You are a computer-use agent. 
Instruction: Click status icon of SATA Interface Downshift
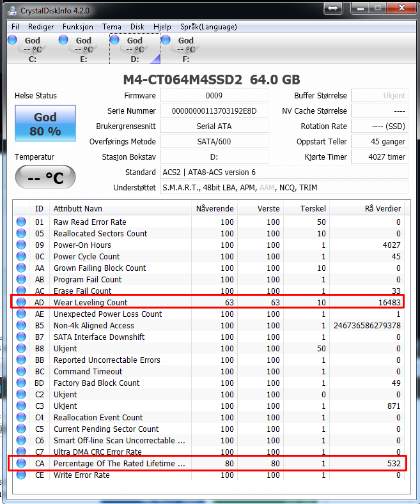point(21,337)
